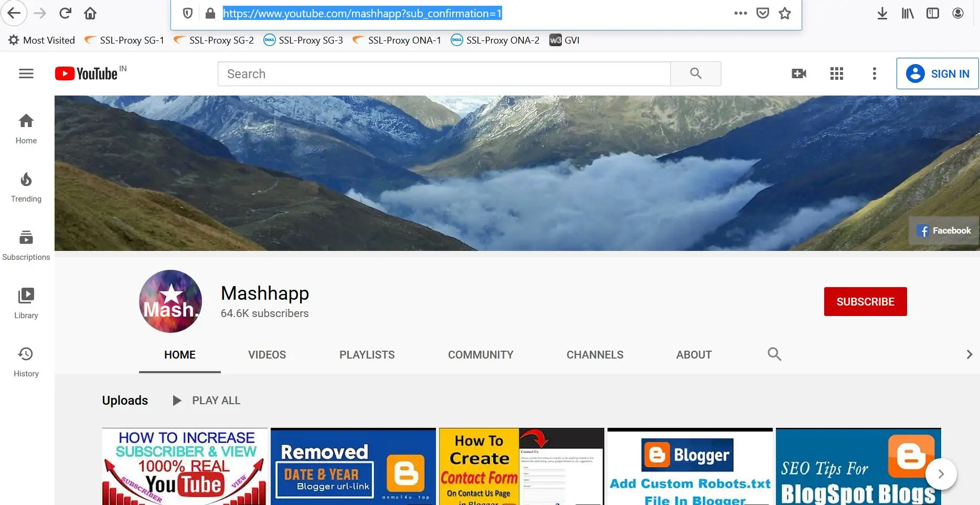Viewport: 980px width, 505px height.
Task: Switch to the Playlists tab
Action: coord(367,355)
